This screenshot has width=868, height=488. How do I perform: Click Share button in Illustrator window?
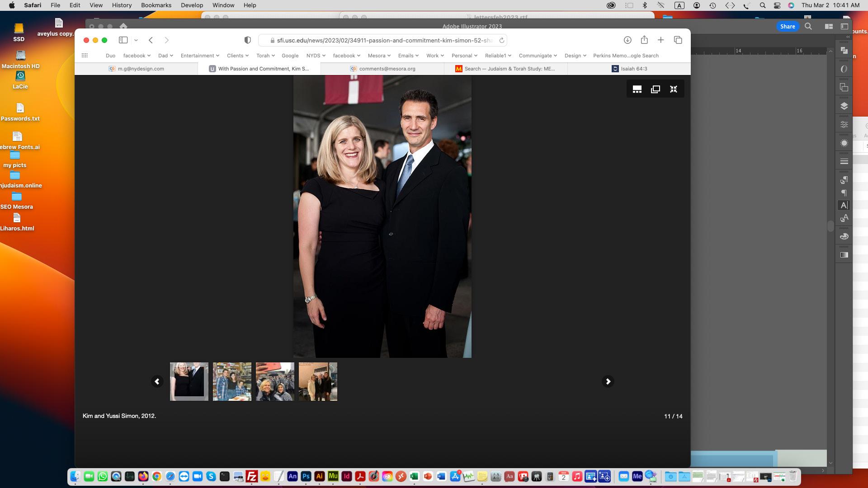(787, 26)
